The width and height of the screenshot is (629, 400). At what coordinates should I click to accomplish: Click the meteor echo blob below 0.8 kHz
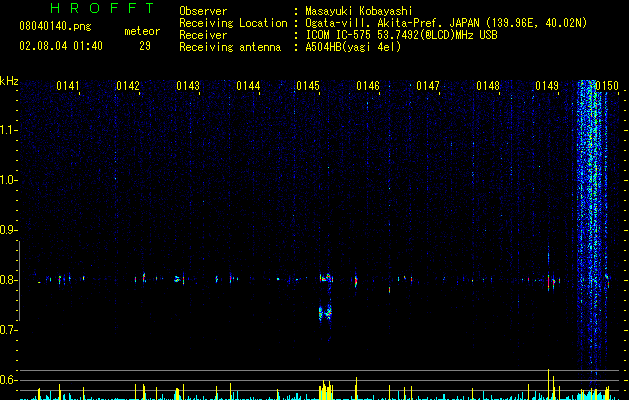pyautogui.click(x=325, y=312)
